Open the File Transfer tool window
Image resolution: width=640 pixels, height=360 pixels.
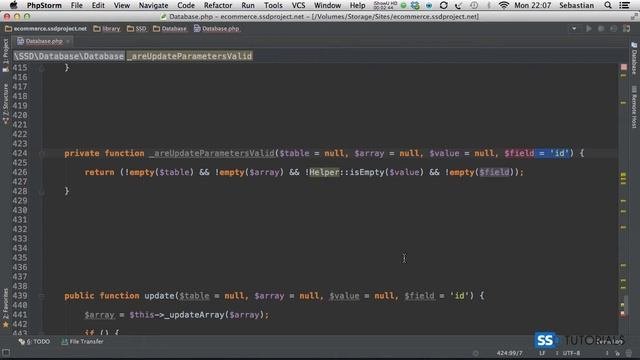point(82,342)
